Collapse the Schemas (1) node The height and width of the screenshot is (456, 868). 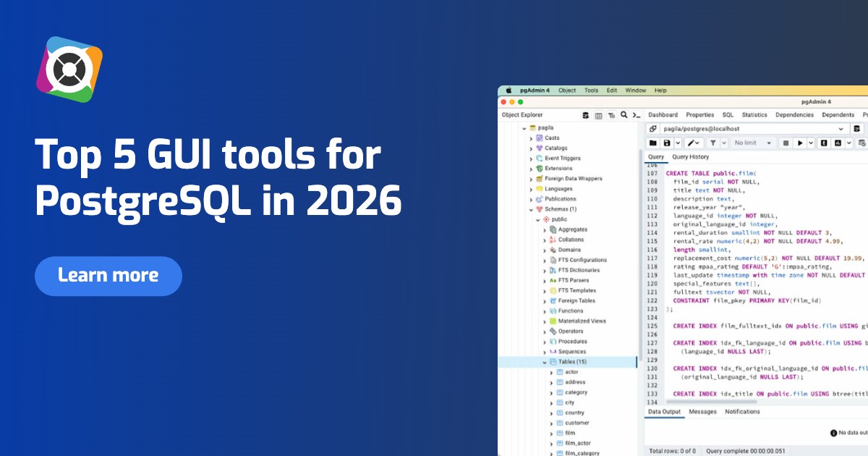click(531, 209)
